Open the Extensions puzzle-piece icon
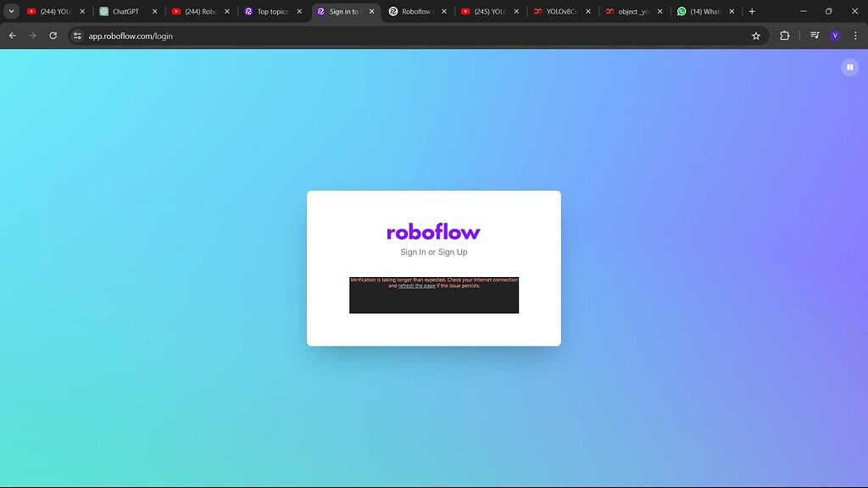The image size is (868, 488). [x=784, y=36]
